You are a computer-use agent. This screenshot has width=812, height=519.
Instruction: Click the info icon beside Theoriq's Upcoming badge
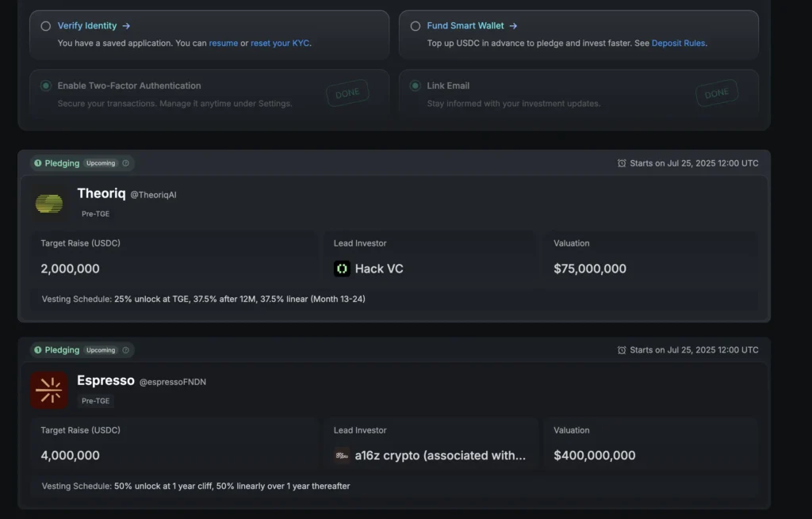pyautogui.click(x=125, y=163)
